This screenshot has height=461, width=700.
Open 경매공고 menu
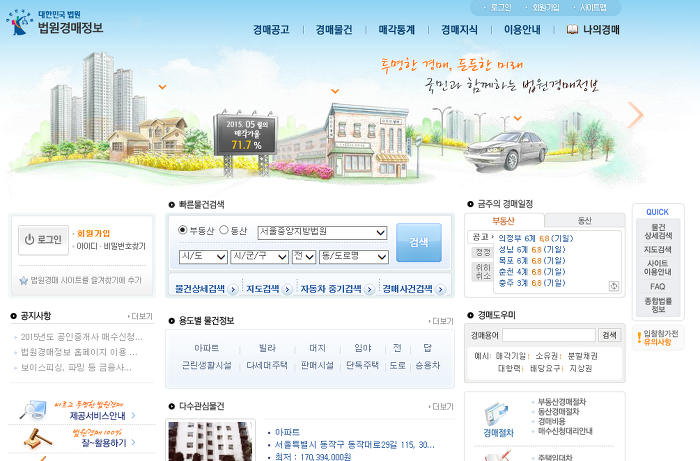[271, 30]
